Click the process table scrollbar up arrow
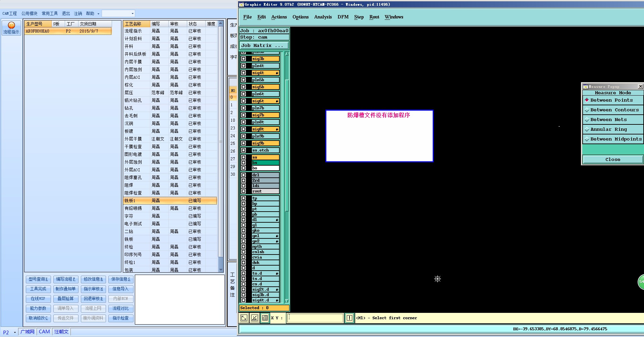Image resolution: width=644 pixels, height=337 pixels. point(221,23)
